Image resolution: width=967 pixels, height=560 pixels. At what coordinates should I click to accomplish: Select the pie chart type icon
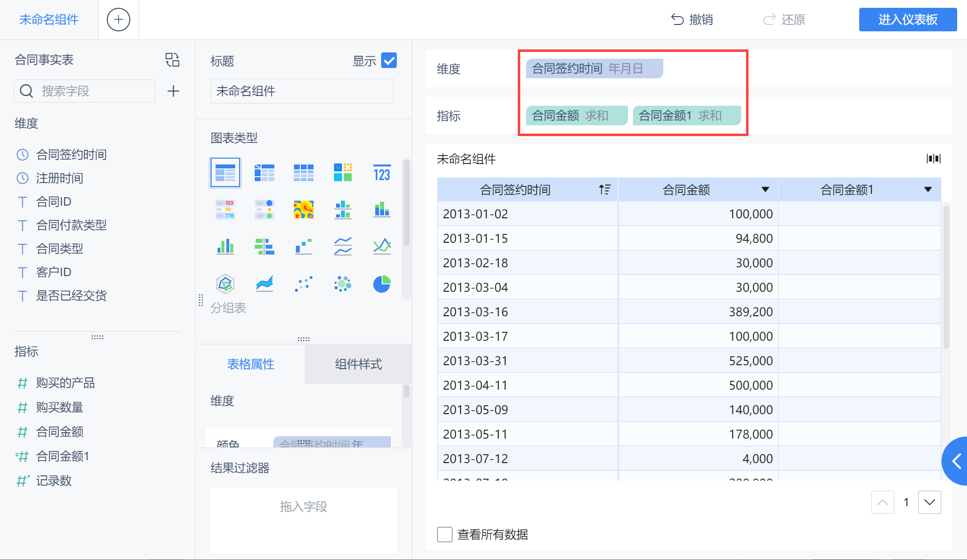382,284
